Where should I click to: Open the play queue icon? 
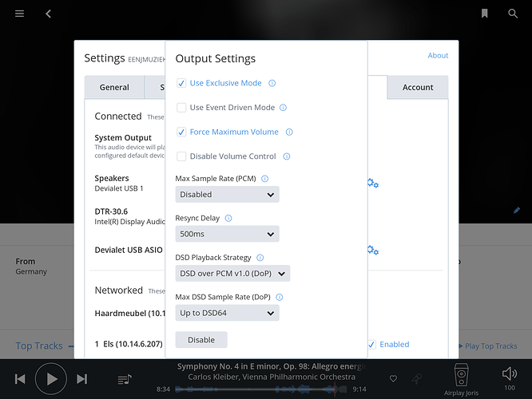pos(125,379)
